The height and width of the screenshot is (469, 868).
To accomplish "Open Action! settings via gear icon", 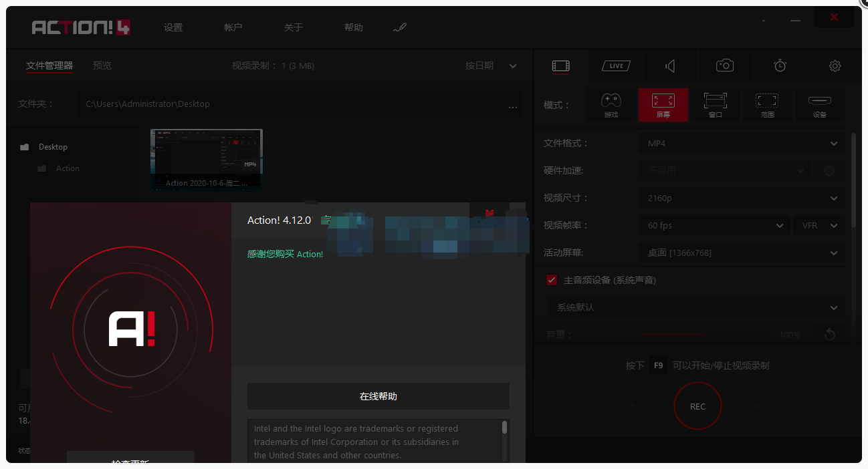I will tap(835, 65).
